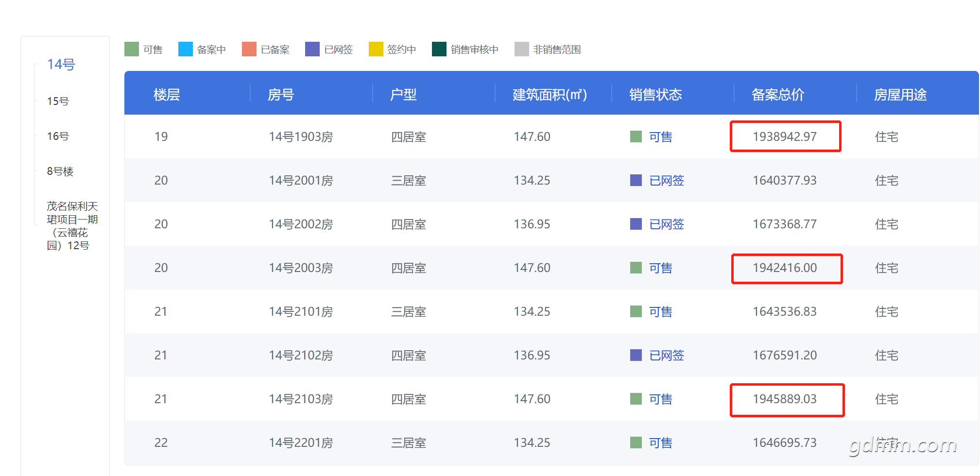Select room 14号1903房
This screenshot has width=980, height=476.
[x=301, y=136]
